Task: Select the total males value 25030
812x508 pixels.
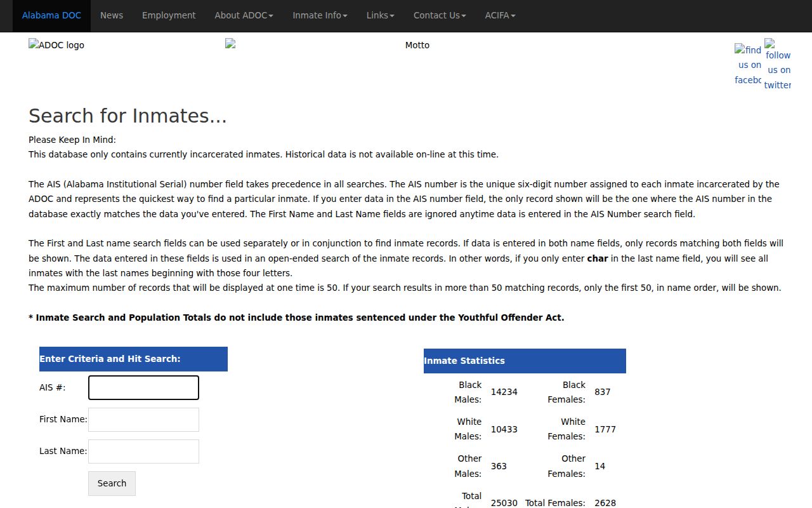Action: 504,503
